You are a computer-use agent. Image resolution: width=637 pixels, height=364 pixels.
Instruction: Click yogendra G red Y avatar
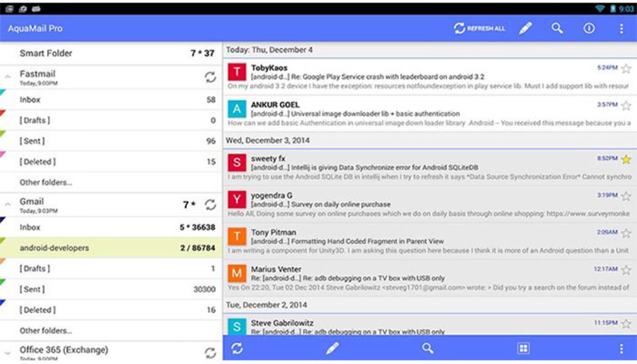pos(237,199)
